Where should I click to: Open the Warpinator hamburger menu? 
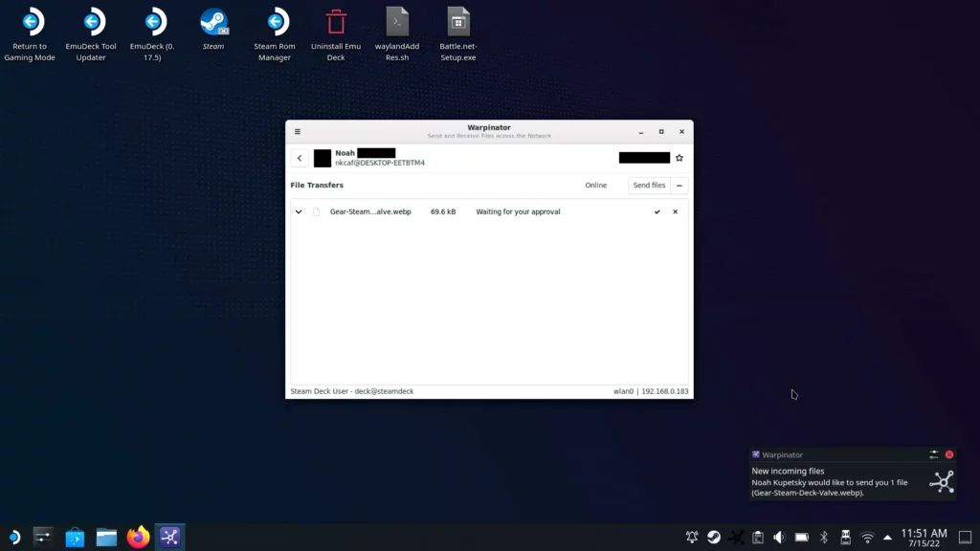(298, 132)
